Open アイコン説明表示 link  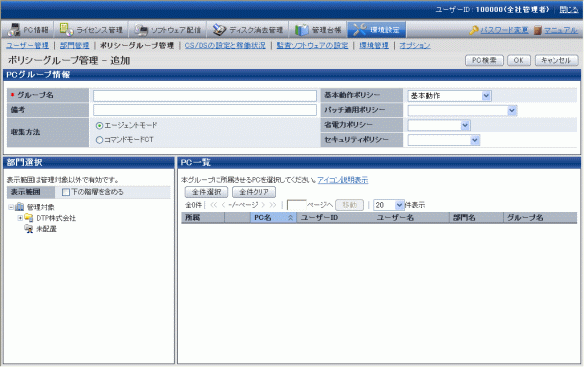(343, 180)
